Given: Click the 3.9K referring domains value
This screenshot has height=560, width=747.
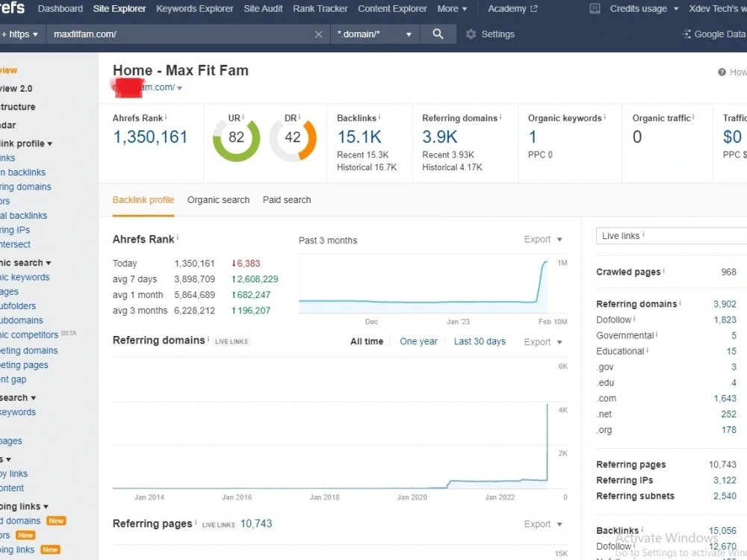Looking at the screenshot, I should pyautogui.click(x=439, y=137).
